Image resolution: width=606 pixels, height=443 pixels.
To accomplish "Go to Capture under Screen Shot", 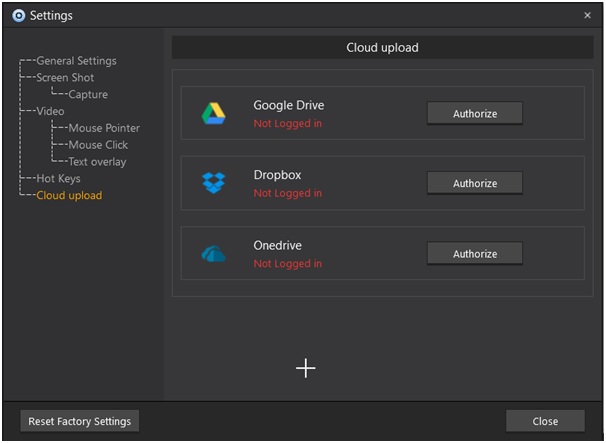I will pyautogui.click(x=88, y=95).
